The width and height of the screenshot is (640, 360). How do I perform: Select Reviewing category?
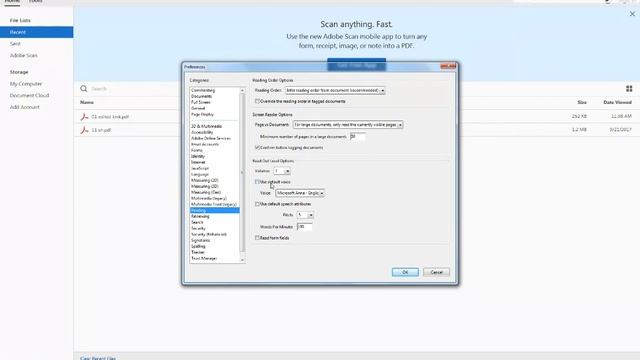pyautogui.click(x=200, y=216)
